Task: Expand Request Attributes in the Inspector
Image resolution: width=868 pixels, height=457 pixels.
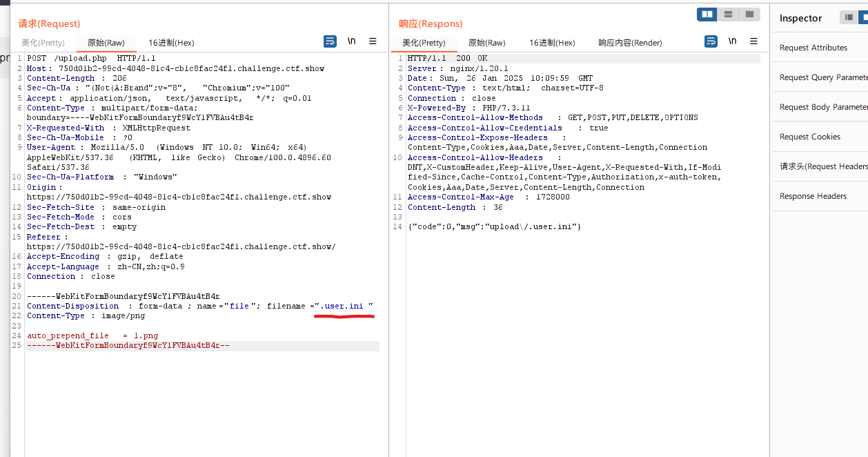Action: [820, 48]
